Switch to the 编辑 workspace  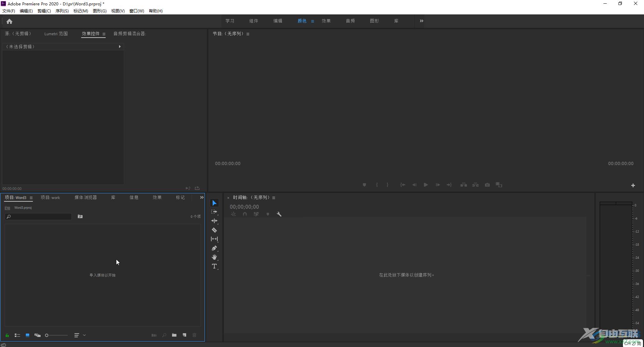tap(278, 21)
